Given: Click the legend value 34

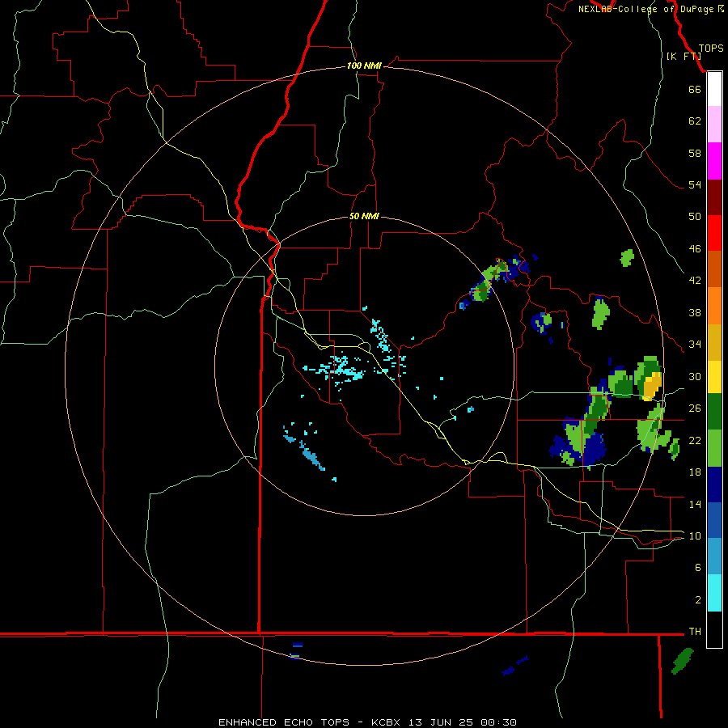Looking at the screenshot, I should 695,345.
